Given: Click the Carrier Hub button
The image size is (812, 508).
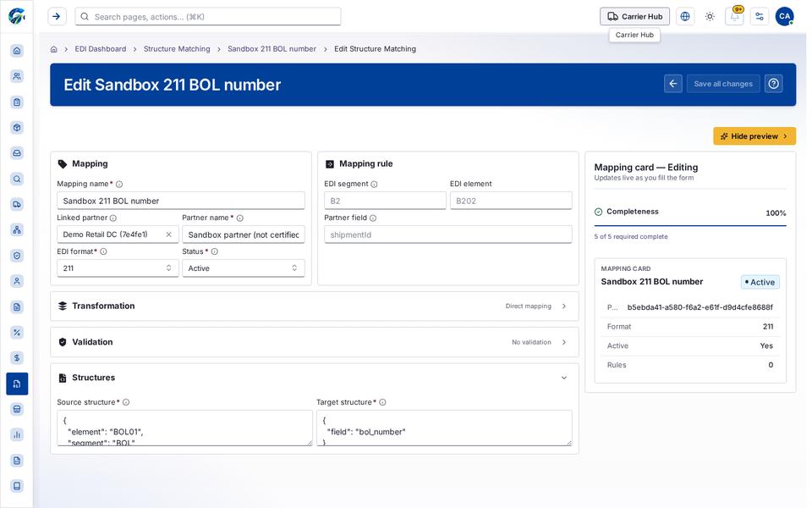Looking at the screenshot, I should (x=635, y=17).
